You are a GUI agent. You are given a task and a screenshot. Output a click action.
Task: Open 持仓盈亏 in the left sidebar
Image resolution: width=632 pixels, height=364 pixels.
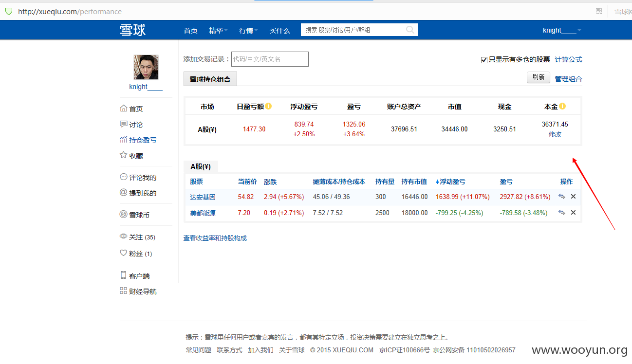click(x=138, y=140)
